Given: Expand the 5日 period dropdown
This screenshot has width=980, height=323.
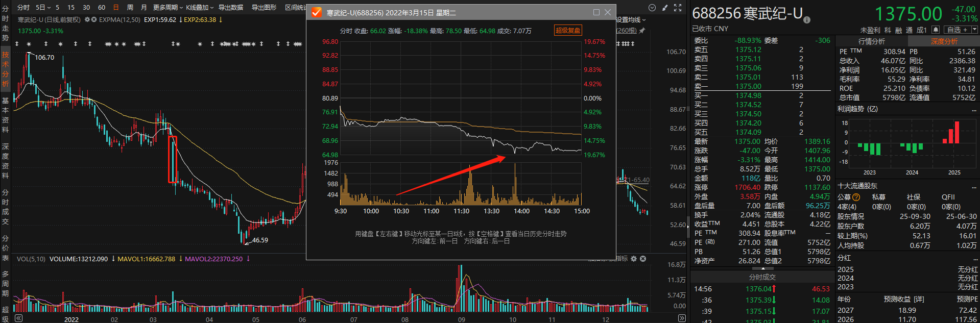Looking at the screenshot, I should [43, 8].
